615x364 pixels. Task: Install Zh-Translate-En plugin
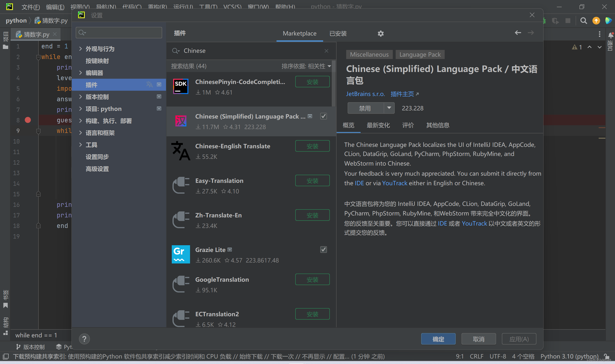coord(312,215)
